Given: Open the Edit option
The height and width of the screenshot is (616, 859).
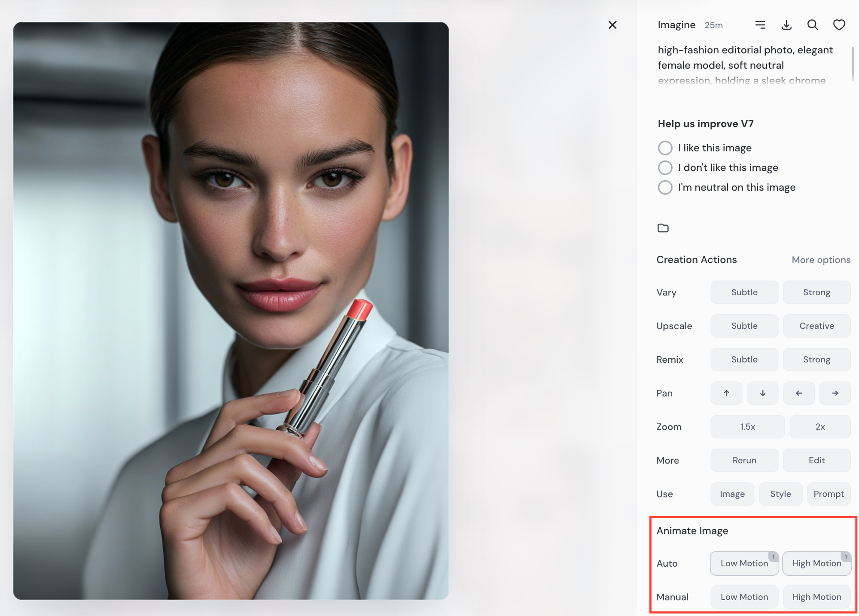Looking at the screenshot, I should click(x=816, y=460).
